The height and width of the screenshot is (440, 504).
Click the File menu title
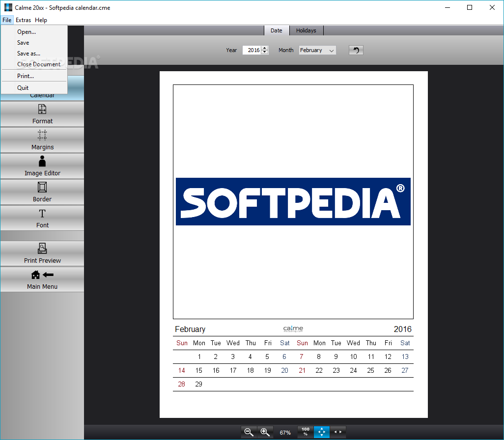[7, 20]
